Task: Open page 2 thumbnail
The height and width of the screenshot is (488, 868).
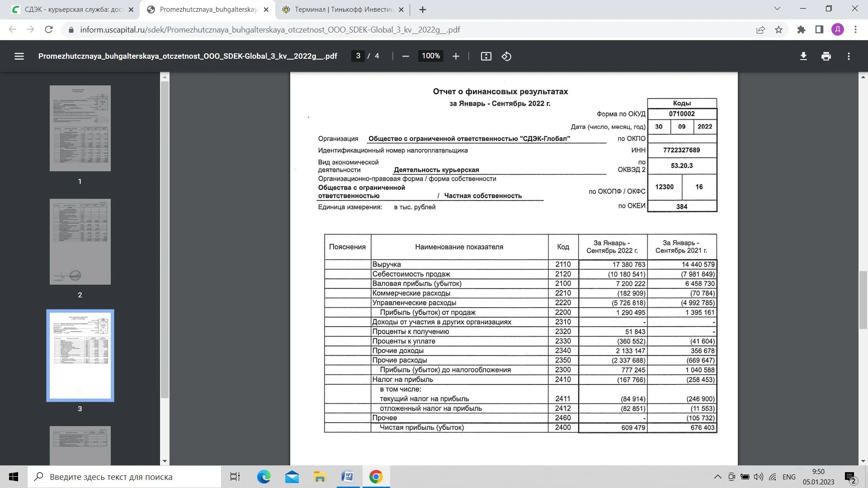Action: click(x=80, y=242)
